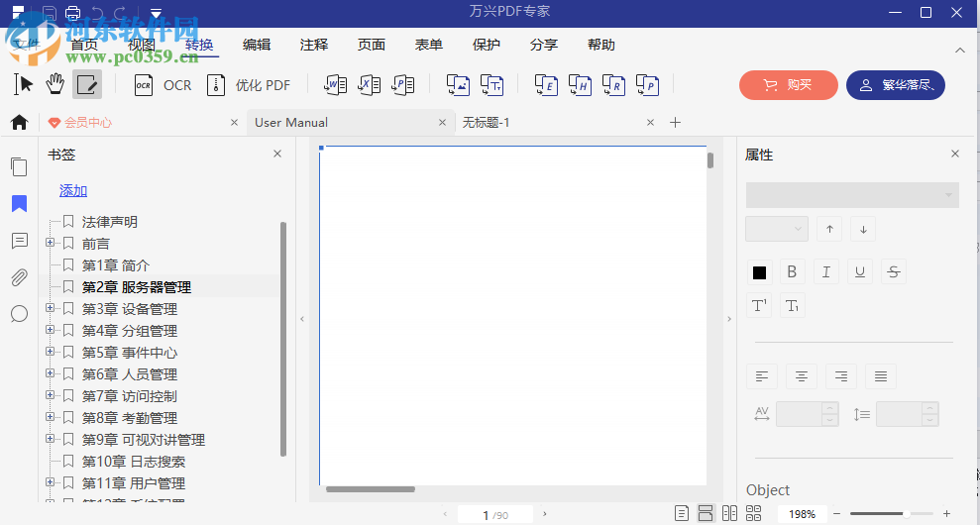Convert to Pages (P) icon at toolbar end
This screenshot has height=525, width=980.
647,85
